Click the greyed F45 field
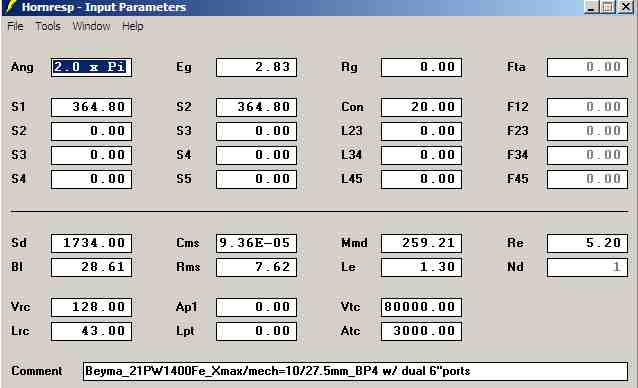638x388 pixels. [587, 179]
